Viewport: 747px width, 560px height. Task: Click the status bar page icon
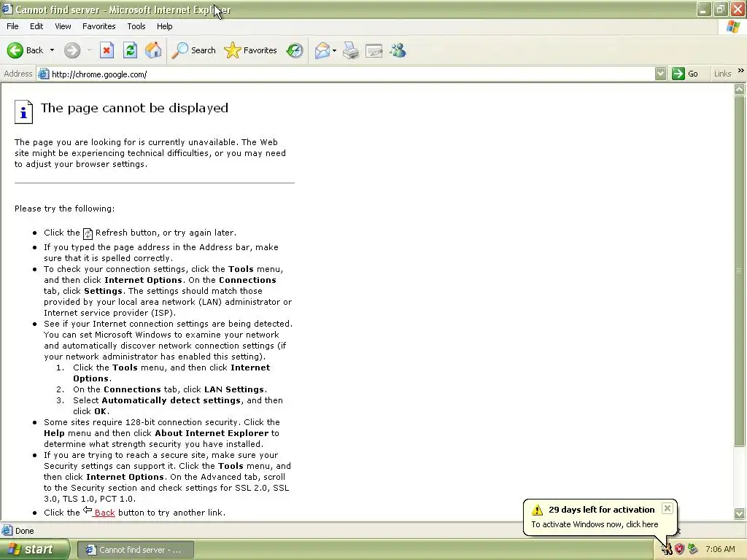[x=7, y=531]
